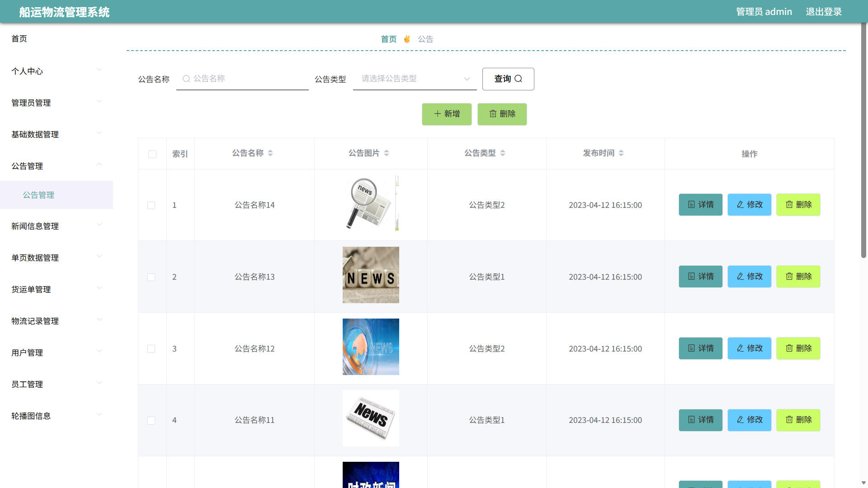The image size is (868, 488).
Task: Check the checkbox for row 公告名称13
Action: 151,277
